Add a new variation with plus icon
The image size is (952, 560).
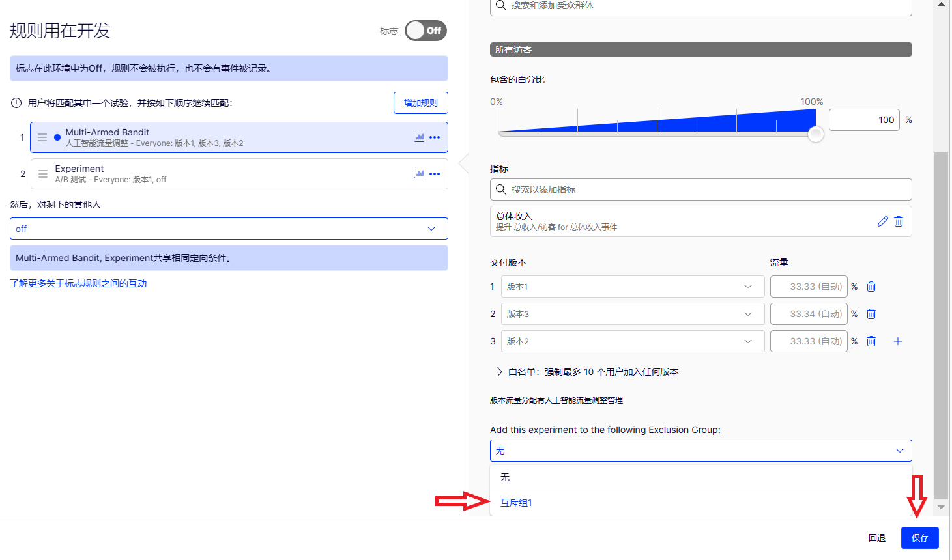coord(897,341)
